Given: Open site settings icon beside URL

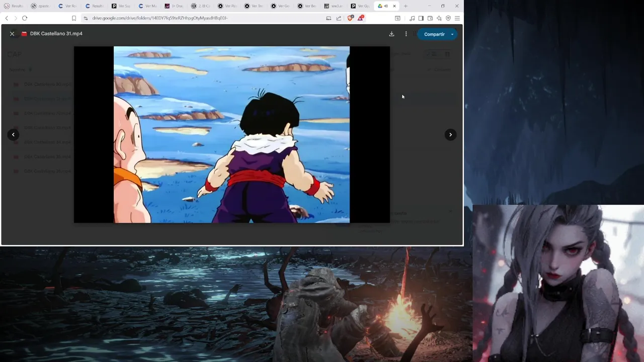Looking at the screenshot, I should [86, 18].
